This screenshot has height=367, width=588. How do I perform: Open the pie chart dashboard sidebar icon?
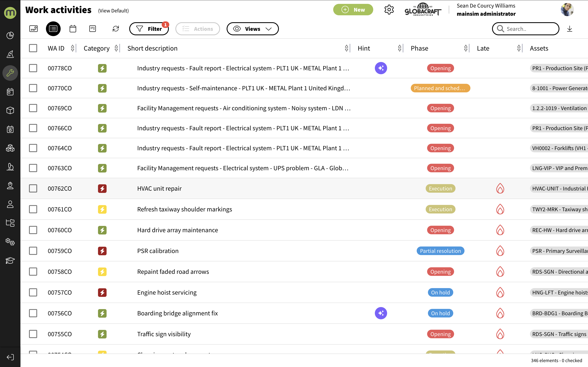pyautogui.click(x=10, y=35)
